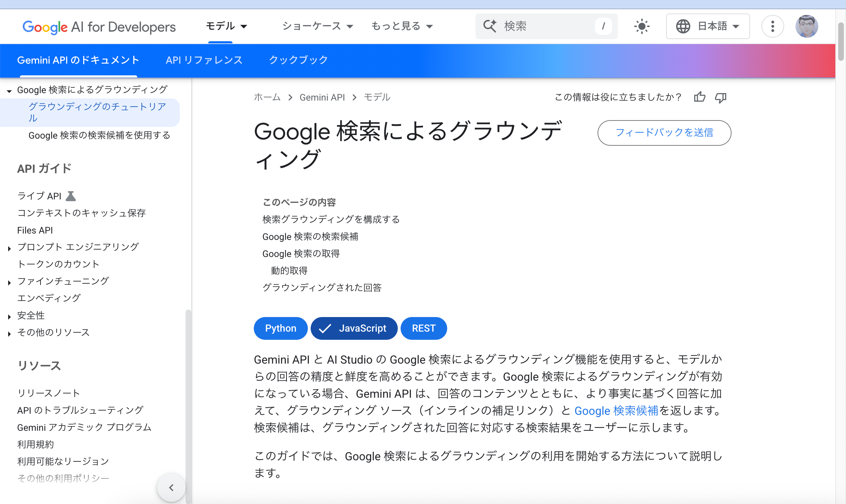The image size is (846, 504).
Task: Click the sparkle search icon
Action: (490, 26)
